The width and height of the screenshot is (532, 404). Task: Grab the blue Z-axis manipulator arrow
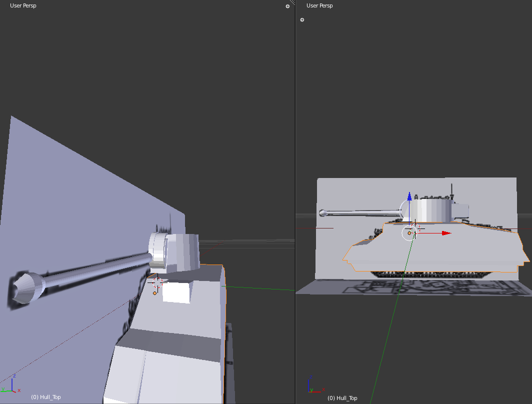pyautogui.click(x=409, y=197)
